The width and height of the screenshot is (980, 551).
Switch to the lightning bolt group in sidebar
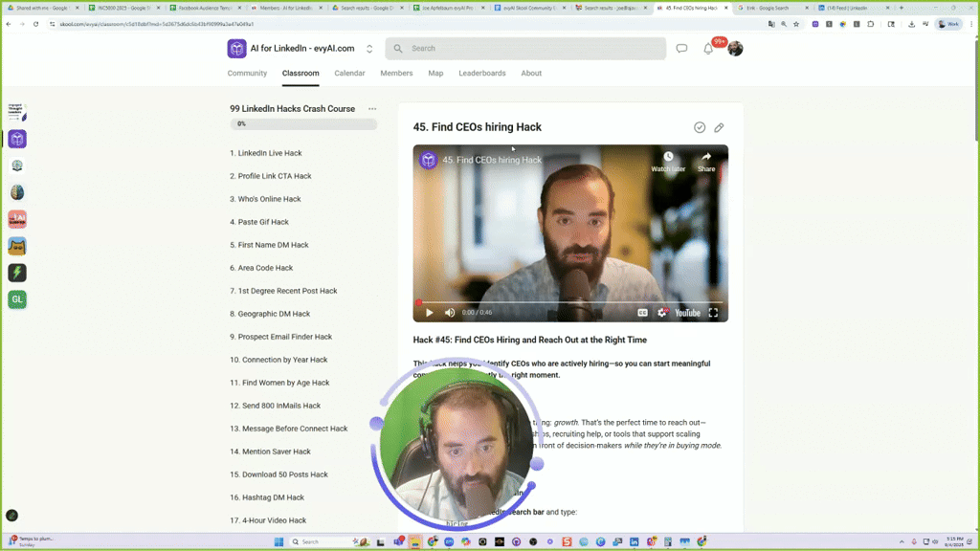[x=17, y=273]
